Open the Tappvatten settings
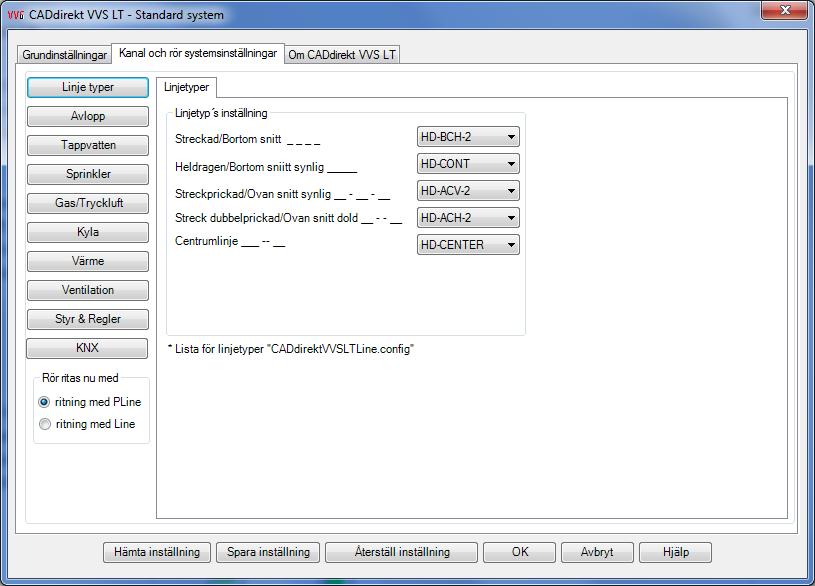Image resolution: width=815 pixels, height=586 pixels. point(88,145)
